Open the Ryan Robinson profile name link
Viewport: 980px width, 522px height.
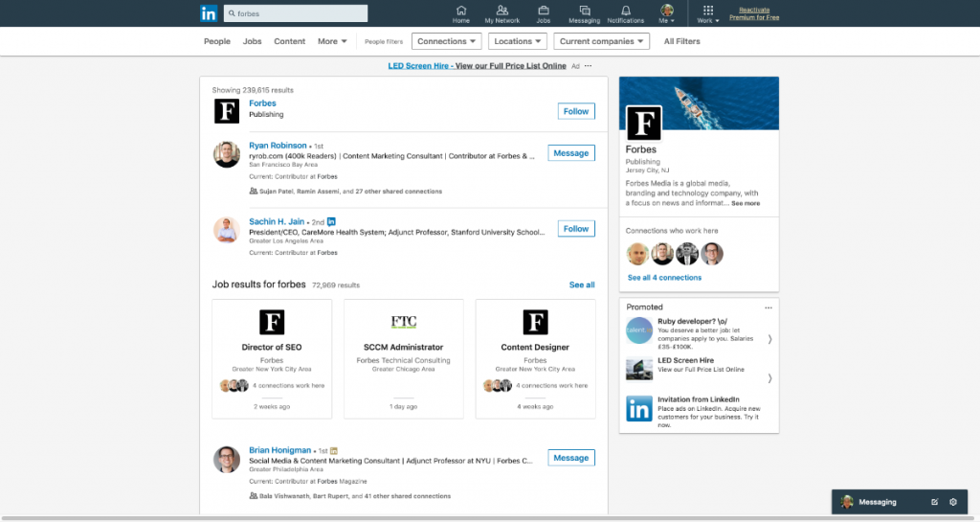coord(278,145)
